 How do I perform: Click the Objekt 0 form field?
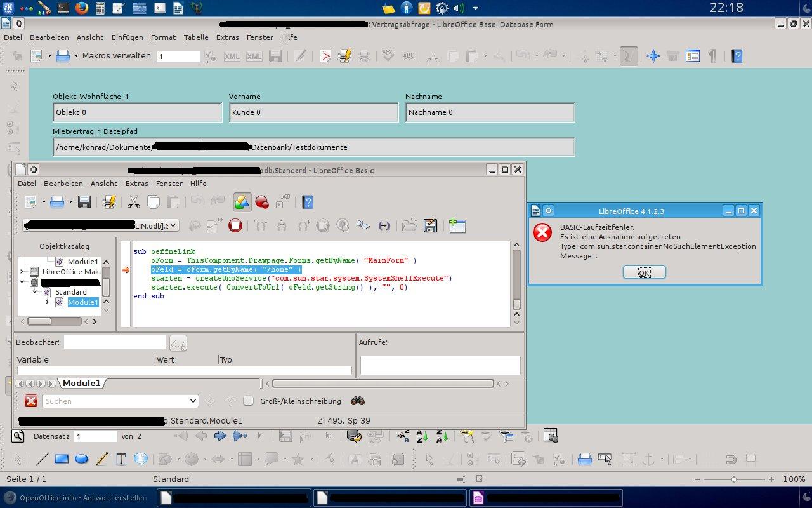click(137, 112)
